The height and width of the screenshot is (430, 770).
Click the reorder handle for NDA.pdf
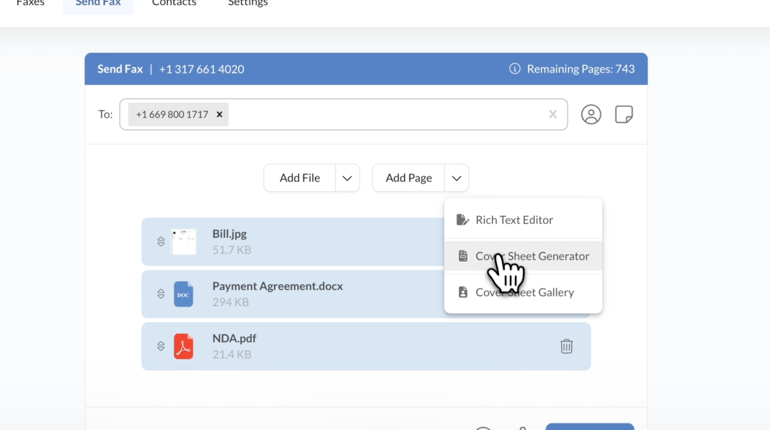(161, 346)
